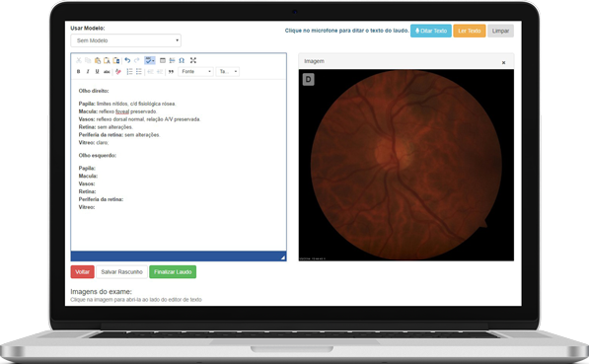Remove formatting with the eraser icon
This screenshot has width=589, height=364.
tap(118, 72)
